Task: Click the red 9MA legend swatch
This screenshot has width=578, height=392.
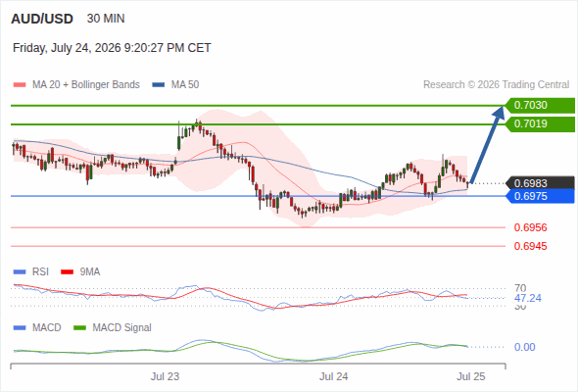Action: 67,272
